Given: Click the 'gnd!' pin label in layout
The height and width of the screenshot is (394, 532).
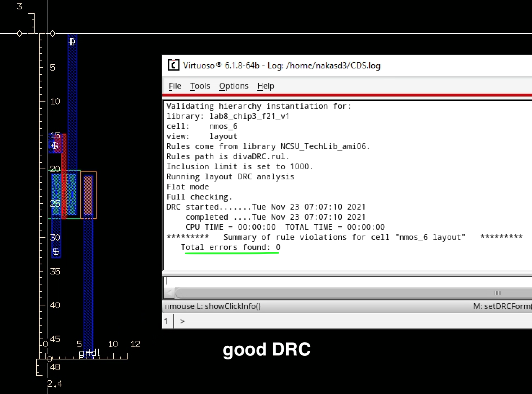Looking at the screenshot, I should pos(89,353).
